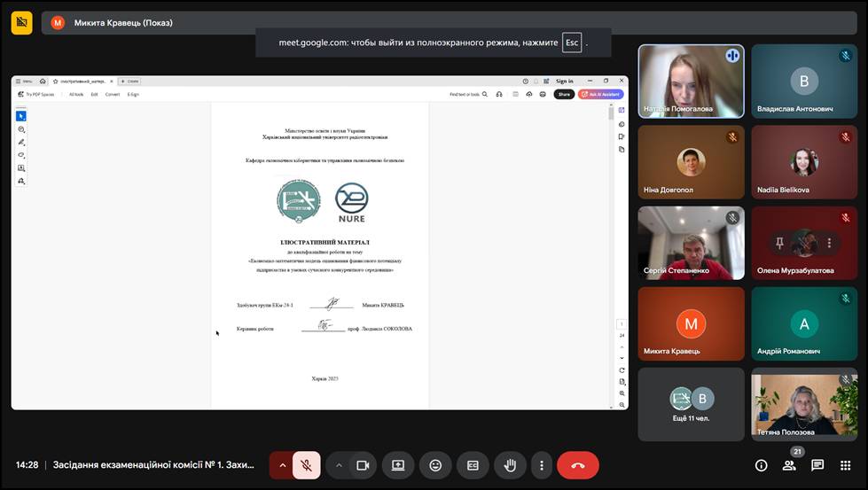This screenshot has width=868, height=490.
Task: Open the tile showing 11 more participants
Action: click(x=691, y=404)
